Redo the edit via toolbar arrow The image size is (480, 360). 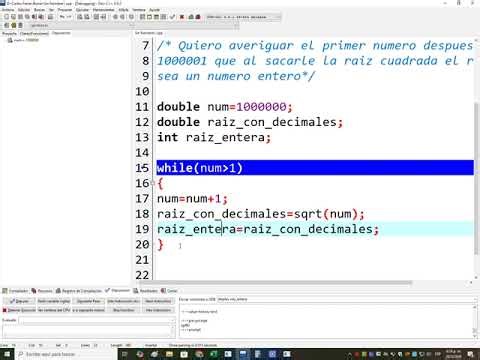click(69, 17)
